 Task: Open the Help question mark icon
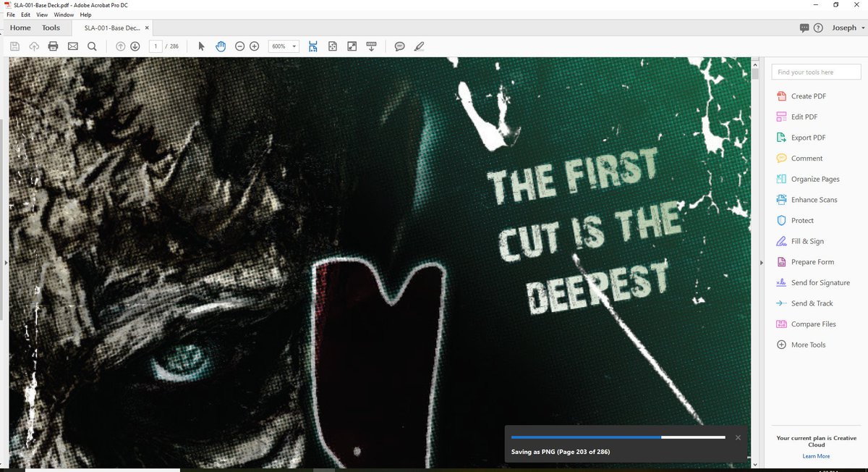coord(818,28)
